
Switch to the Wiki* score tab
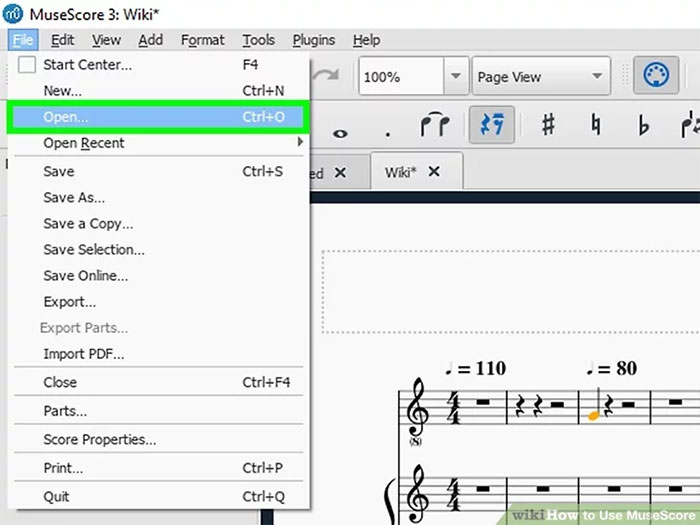pyautogui.click(x=402, y=172)
